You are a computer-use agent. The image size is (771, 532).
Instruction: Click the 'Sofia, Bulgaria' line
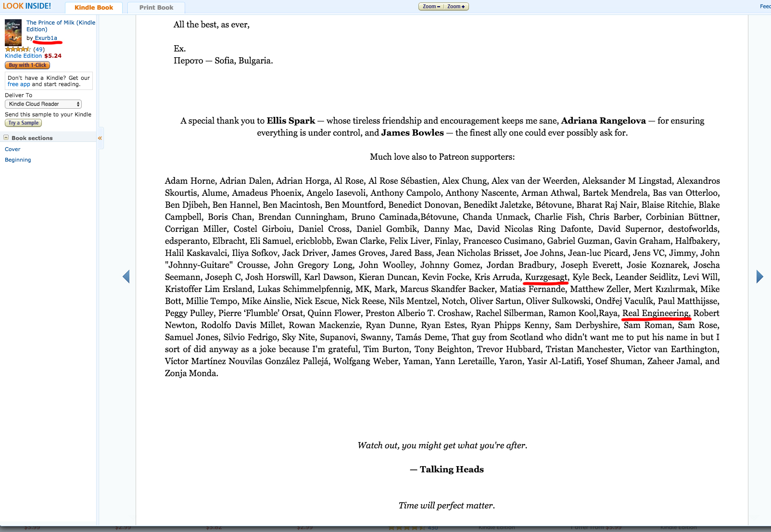point(223,61)
